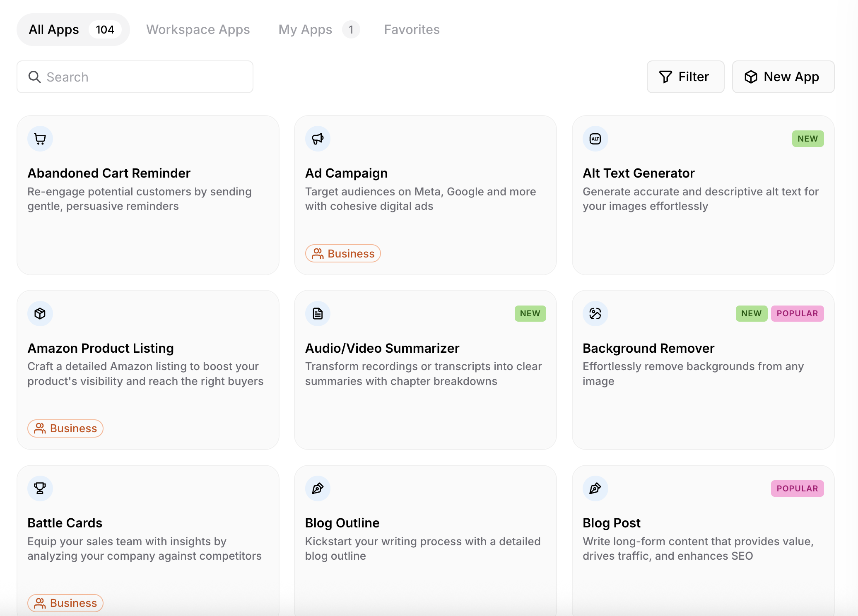858x616 pixels.
Task: Click the megaphone icon on Ad Campaign card
Action: click(318, 139)
